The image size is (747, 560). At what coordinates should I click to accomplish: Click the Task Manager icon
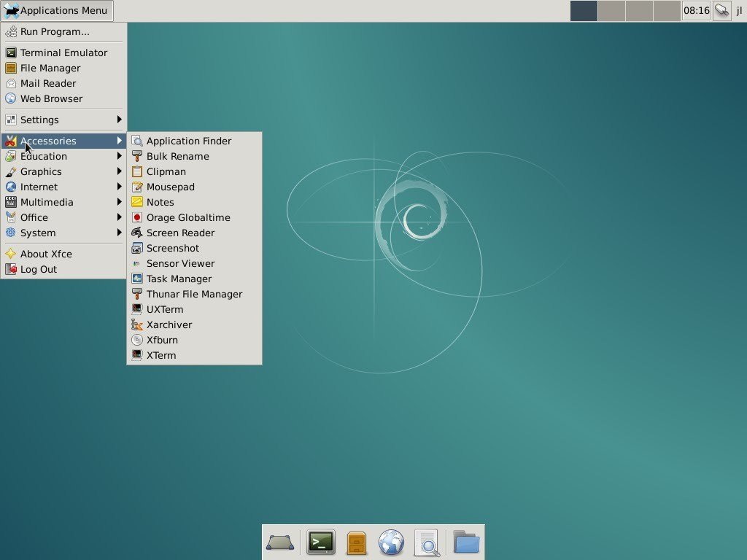pos(136,279)
